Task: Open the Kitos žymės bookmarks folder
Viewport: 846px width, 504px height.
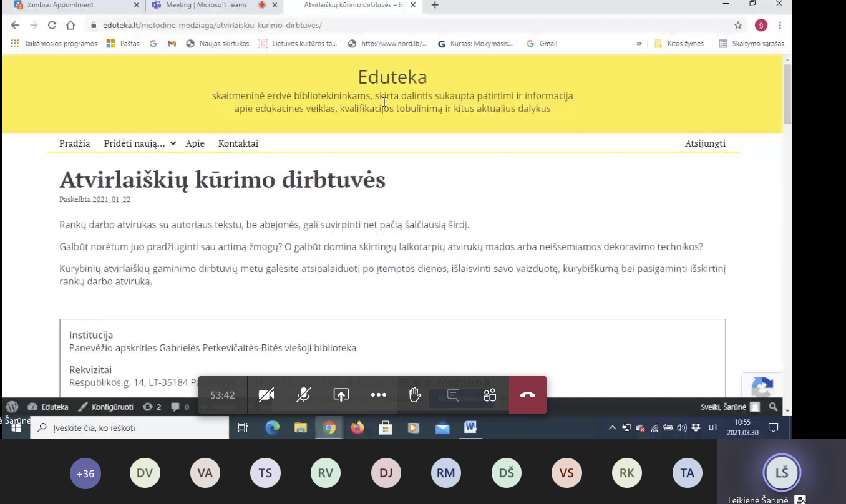Action: pyautogui.click(x=679, y=44)
